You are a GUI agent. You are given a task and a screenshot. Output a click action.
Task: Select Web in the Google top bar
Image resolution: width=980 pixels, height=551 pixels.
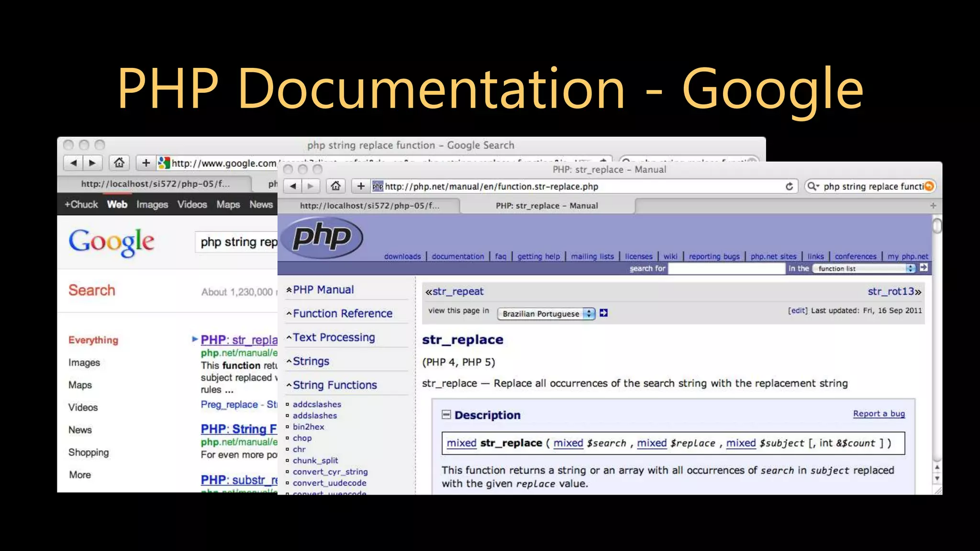(x=117, y=205)
